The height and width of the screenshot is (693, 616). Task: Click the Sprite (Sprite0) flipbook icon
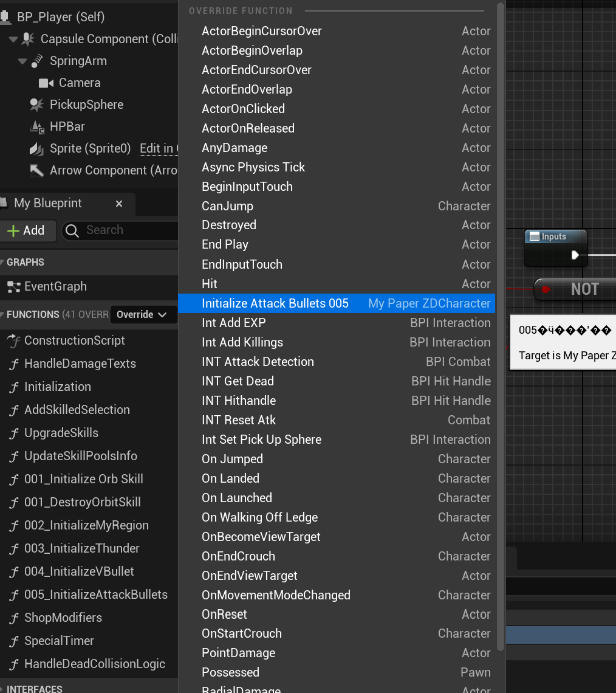[x=36, y=148]
